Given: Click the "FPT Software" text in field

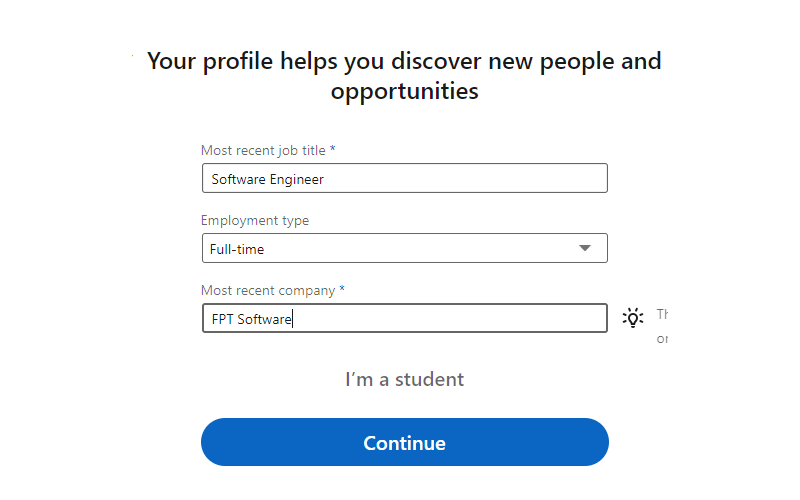Looking at the screenshot, I should click(x=250, y=320).
